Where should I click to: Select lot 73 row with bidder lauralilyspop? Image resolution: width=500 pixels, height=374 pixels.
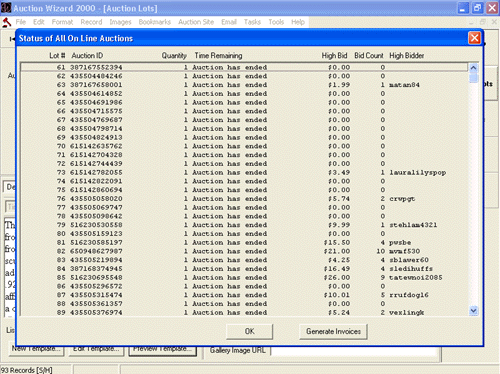[x=244, y=172]
